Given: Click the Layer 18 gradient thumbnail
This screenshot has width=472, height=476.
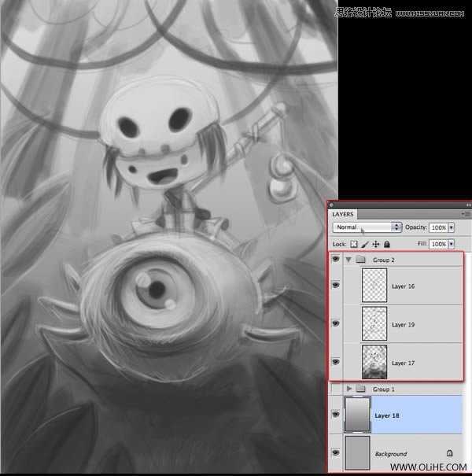Looking at the screenshot, I should [357, 415].
